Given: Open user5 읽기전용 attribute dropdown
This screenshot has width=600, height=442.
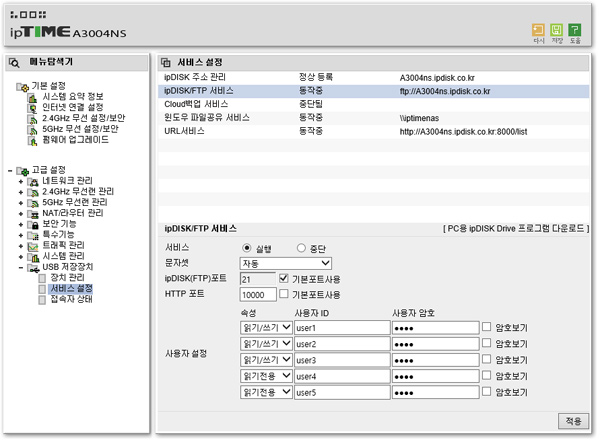Looking at the screenshot, I should click(266, 393).
